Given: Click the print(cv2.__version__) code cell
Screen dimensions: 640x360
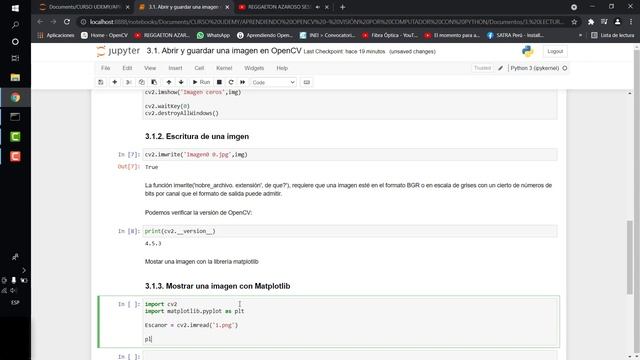Looking at the screenshot, I should (350, 231).
